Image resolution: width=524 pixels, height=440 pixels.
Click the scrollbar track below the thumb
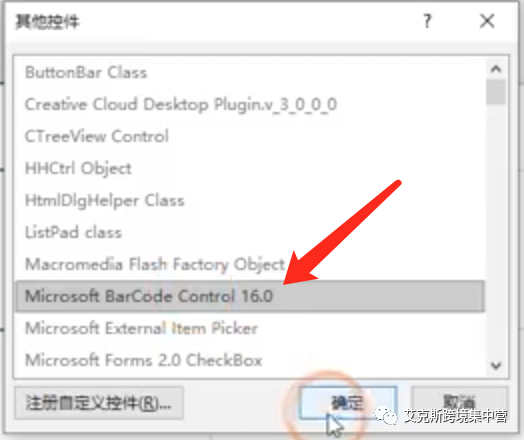[496, 231]
